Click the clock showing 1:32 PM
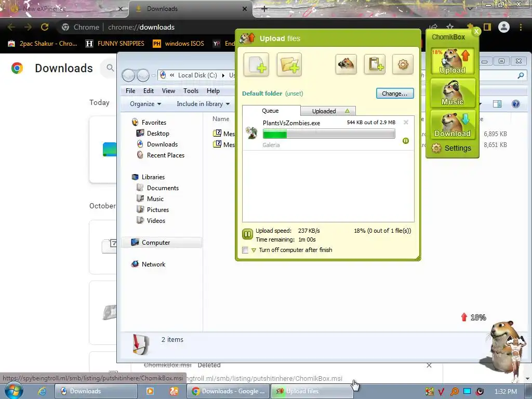This screenshot has width=532, height=399. (x=506, y=392)
